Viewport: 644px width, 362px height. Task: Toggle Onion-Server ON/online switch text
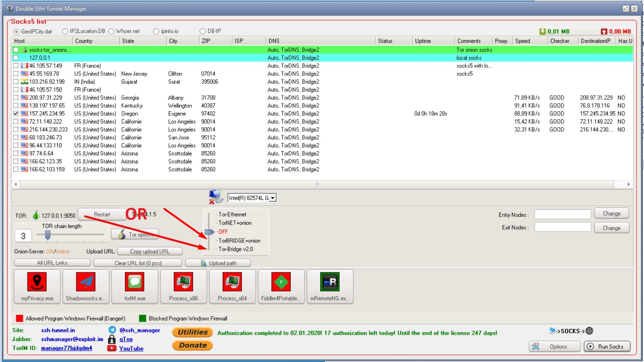pyautogui.click(x=57, y=251)
